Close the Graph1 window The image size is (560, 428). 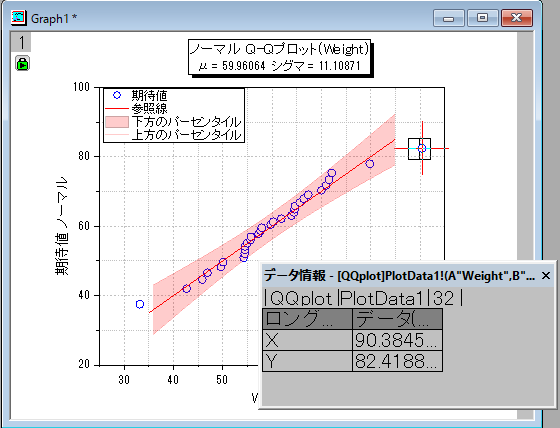point(516,18)
